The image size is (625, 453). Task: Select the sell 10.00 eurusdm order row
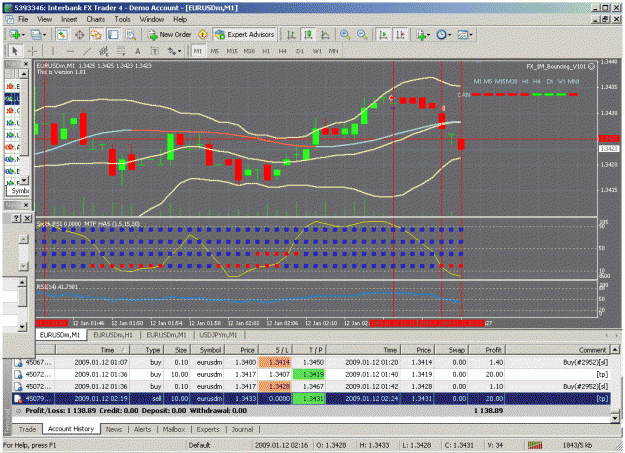[x=311, y=398]
